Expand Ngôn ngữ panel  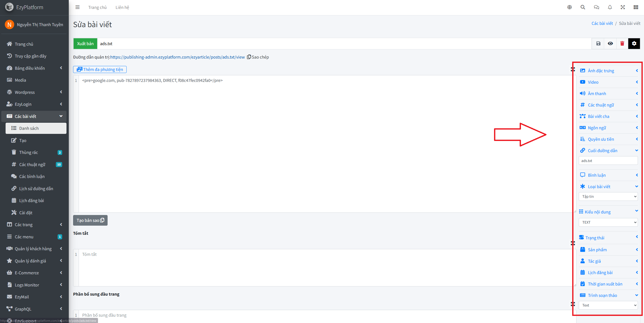pos(608,128)
